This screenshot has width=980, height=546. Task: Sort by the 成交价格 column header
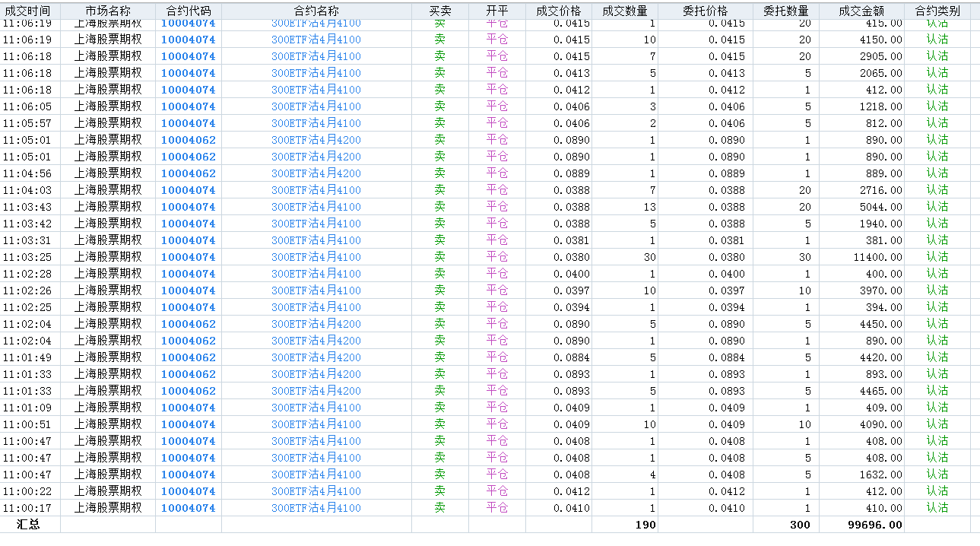click(559, 11)
